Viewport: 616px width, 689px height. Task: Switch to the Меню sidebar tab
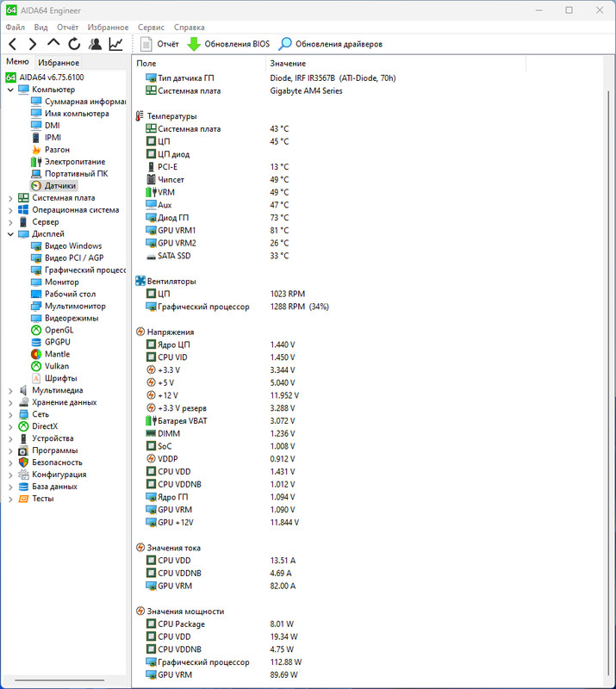click(x=17, y=61)
